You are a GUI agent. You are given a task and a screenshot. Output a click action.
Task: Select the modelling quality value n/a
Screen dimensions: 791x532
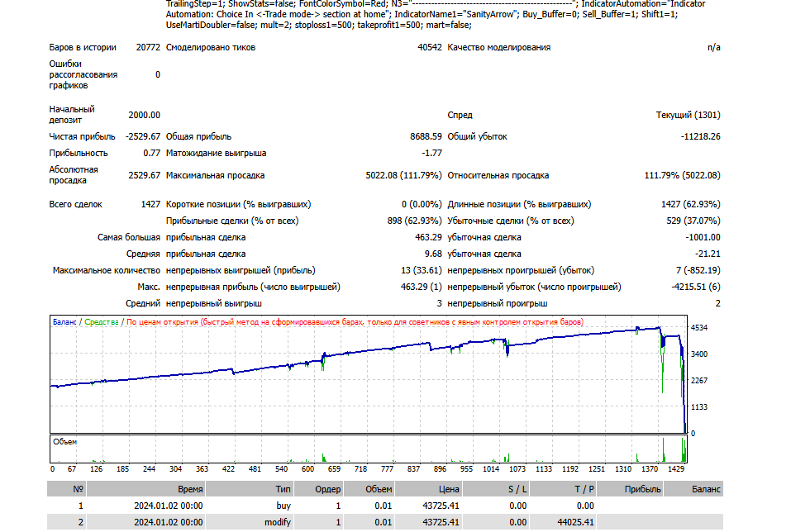(714, 47)
